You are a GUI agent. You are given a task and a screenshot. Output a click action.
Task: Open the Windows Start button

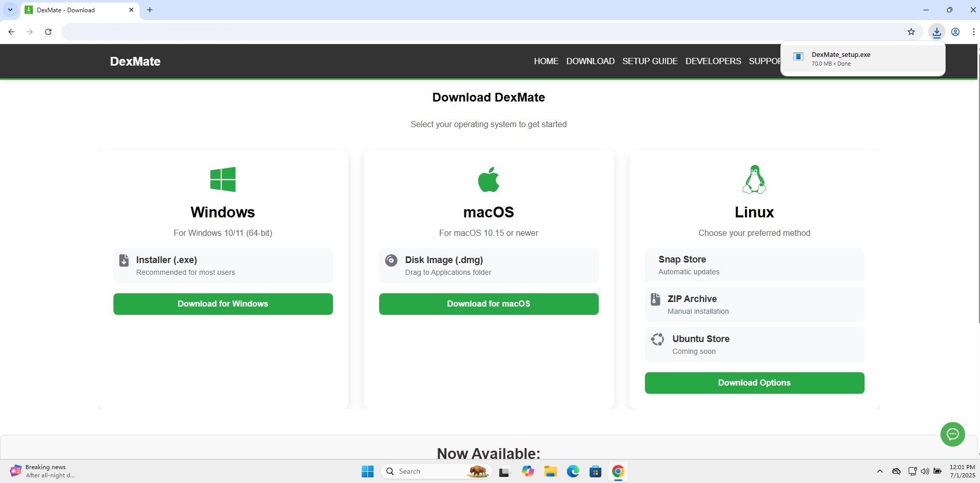(x=367, y=471)
